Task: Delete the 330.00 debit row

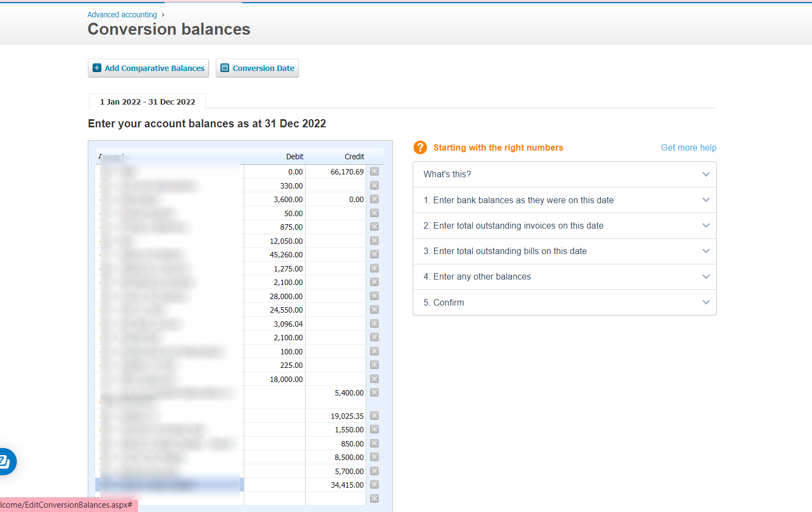Action: tap(374, 185)
